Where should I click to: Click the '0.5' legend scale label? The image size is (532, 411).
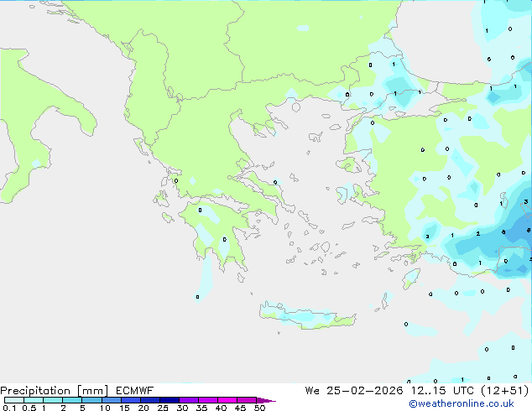pyautogui.click(x=29, y=408)
